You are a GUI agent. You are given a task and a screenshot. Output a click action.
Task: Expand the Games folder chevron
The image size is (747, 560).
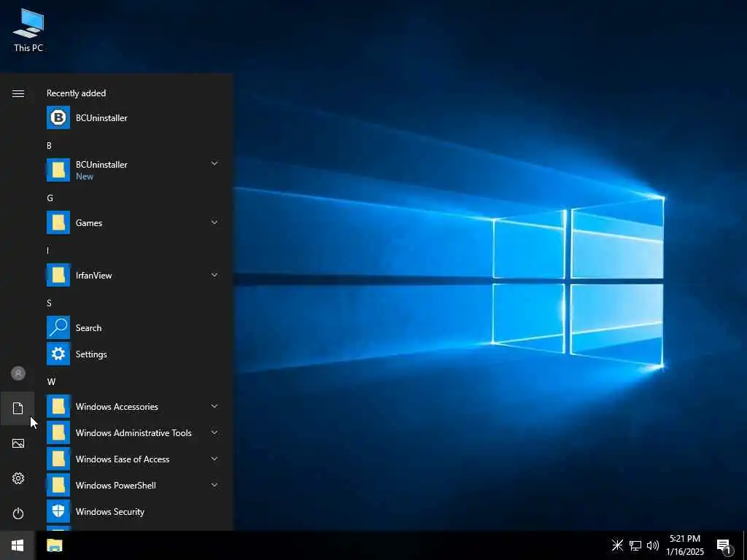[x=214, y=222]
